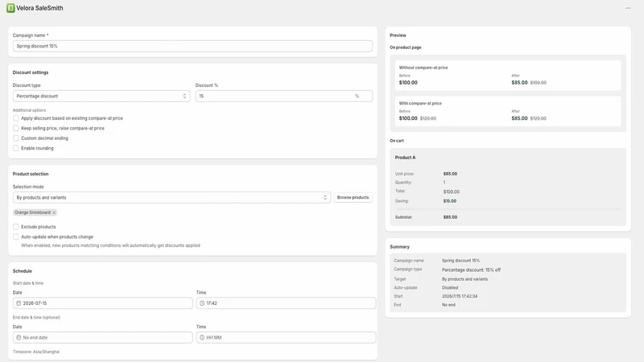
Task: Toggle Custom decimal ending checkbox
Action: (x=15, y=138)
